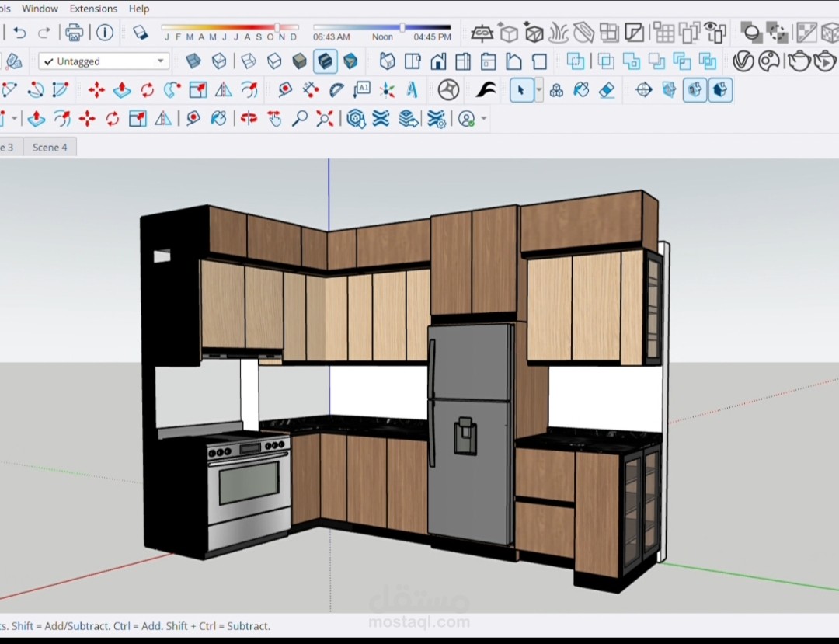Open the Extension Warehouse
839x644 pixels.
tap(381, 119)
